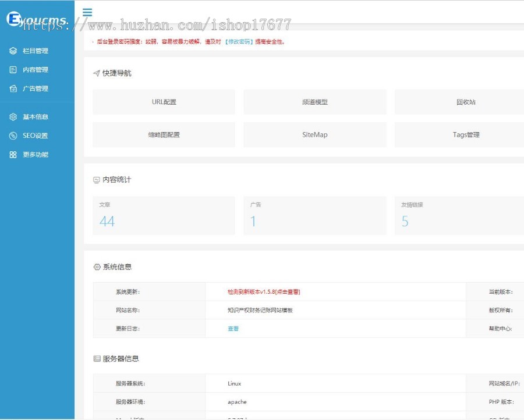Click the Eyoucms logo

point(37,19)
